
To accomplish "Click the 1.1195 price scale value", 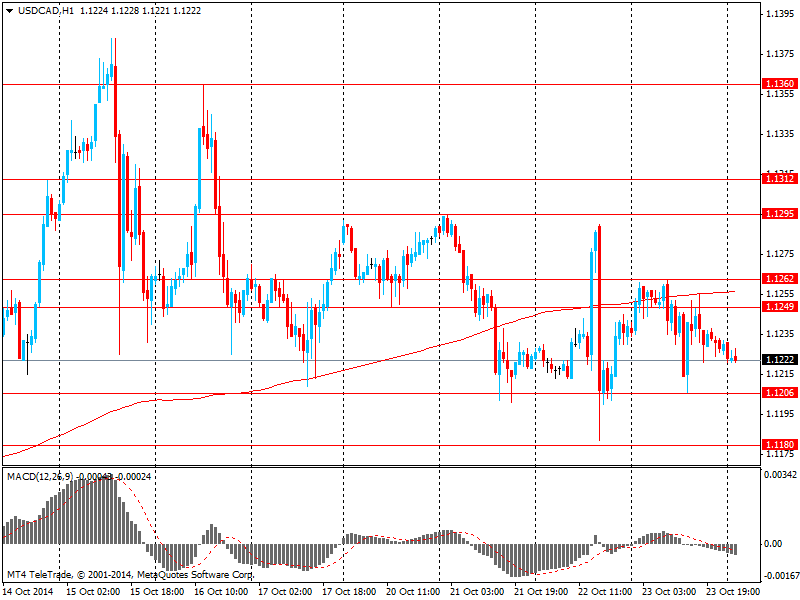I will [780, 413].
